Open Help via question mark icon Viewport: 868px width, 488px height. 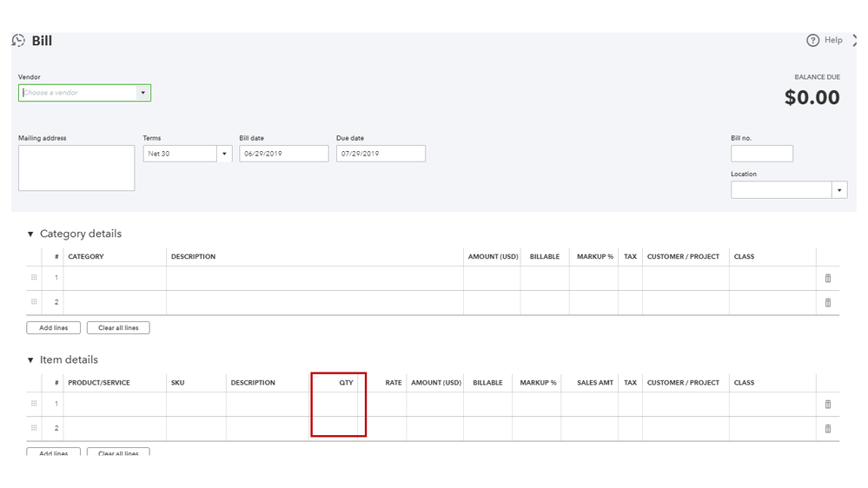[813, 41]
